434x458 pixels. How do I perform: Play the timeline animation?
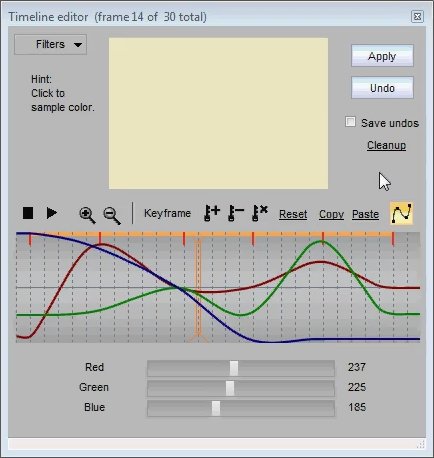52,213
